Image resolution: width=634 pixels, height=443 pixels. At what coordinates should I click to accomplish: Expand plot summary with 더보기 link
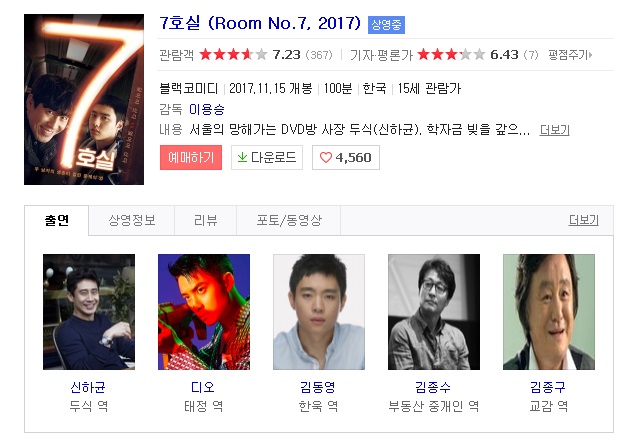point(554,130)
